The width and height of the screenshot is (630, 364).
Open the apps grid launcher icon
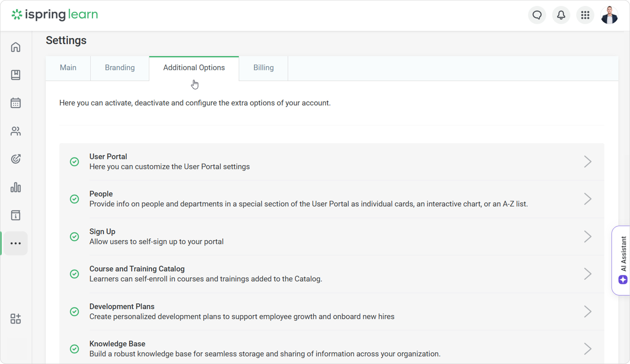pyautogui.click(x=585, y=15)
